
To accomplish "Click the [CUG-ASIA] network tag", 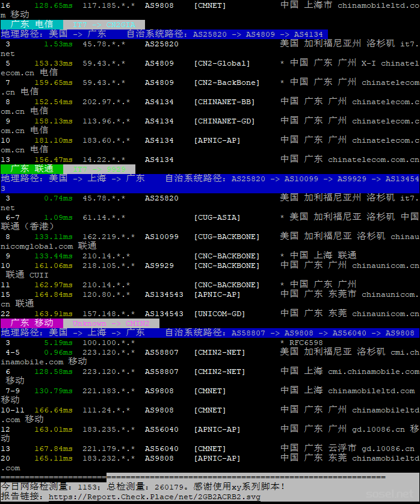I will point(217,217).
